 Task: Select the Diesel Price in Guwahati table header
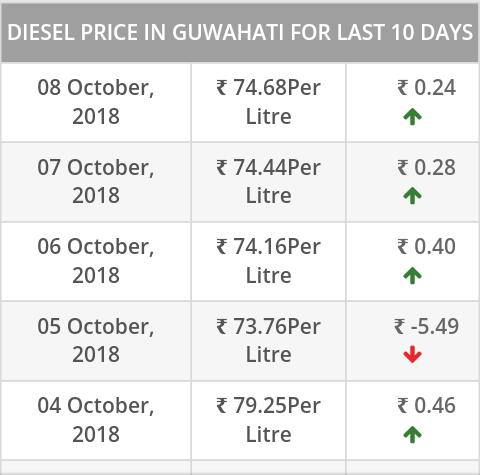tap(240, 33)
